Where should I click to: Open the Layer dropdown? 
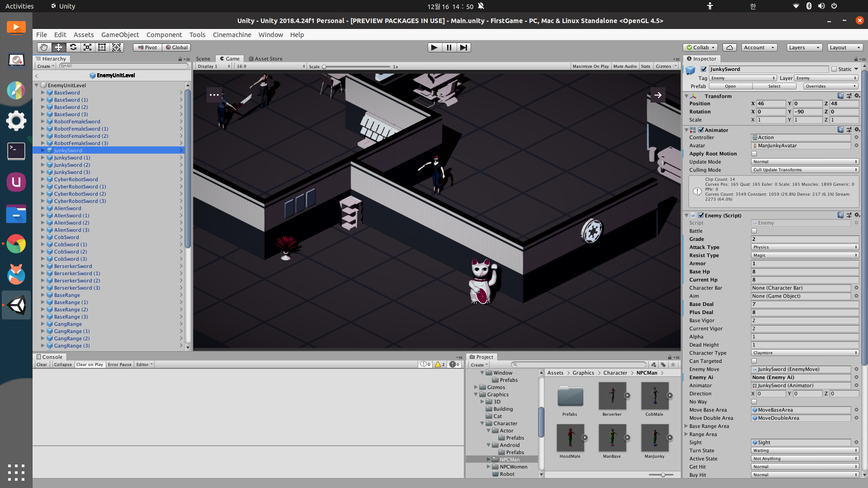point(826,78)
